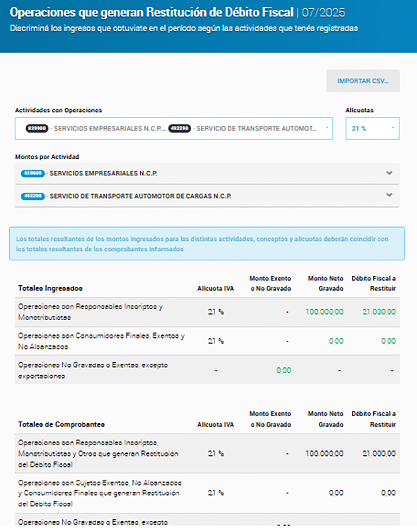Screen dimensions: 417x532
Task: Click green 0,00 Débito Fiscal for Consumidores Finales
Action: pyautogui.click(x=388, y=341)
